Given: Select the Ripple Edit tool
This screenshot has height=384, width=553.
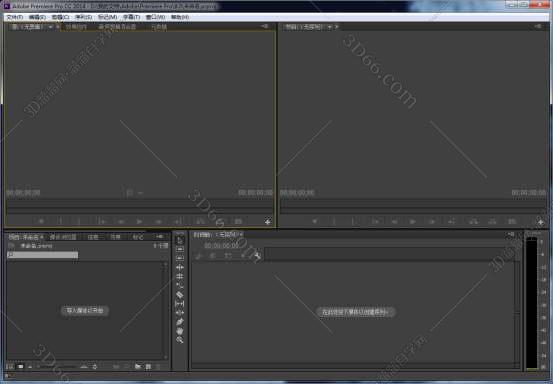Looking at the screenshot, I should coord(180,268).
